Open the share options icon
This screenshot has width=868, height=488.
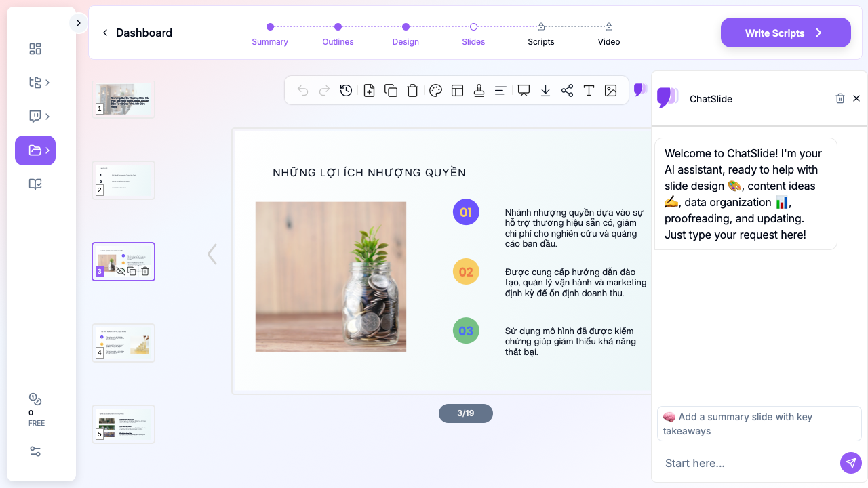tap(567, 89)
